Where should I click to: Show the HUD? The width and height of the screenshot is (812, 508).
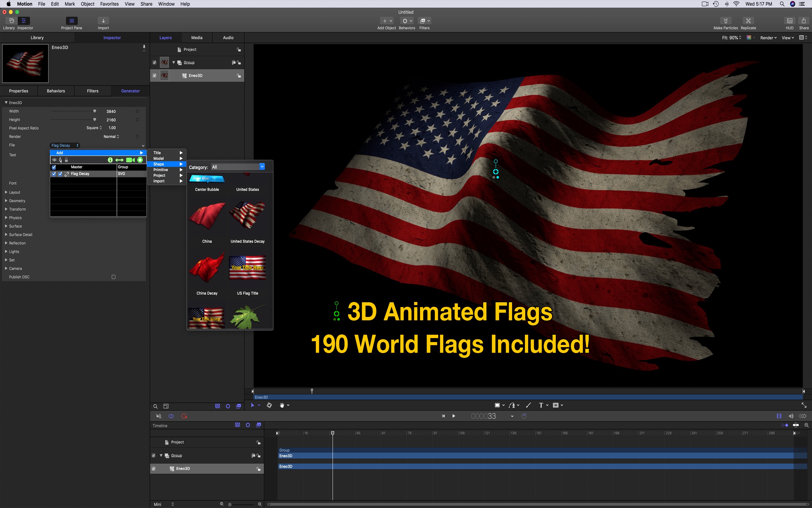(789, 21)
